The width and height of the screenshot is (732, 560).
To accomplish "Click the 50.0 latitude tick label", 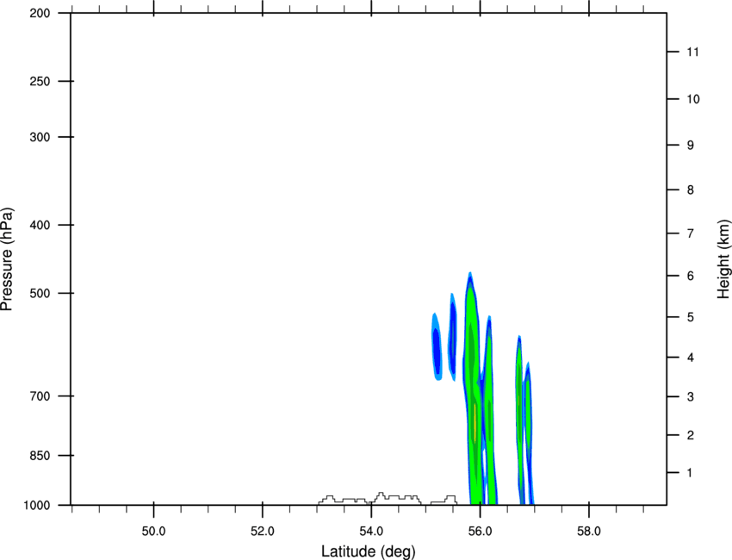I will [153, 532].
